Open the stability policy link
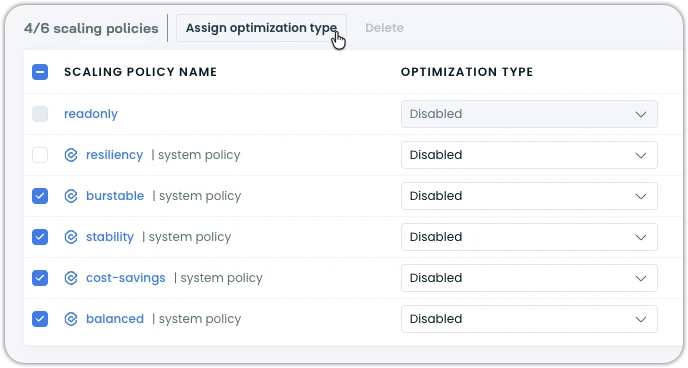This screenshot has width=688, height=368. pyautogui.click(x=110, y=237)
